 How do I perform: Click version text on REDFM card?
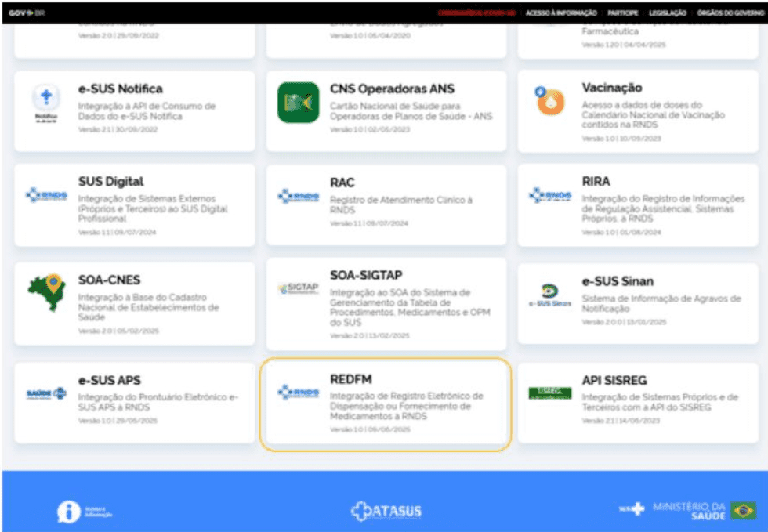[x=370, y=429]
